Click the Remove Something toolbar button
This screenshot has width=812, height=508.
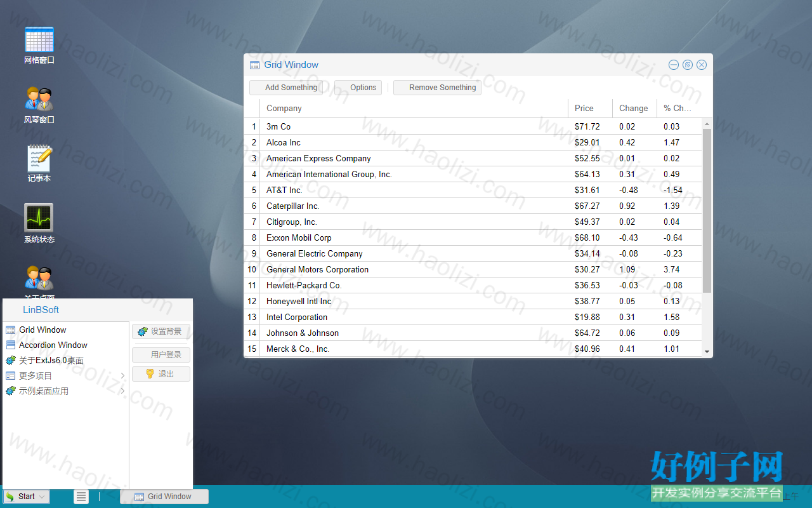[x=437, y=88]
